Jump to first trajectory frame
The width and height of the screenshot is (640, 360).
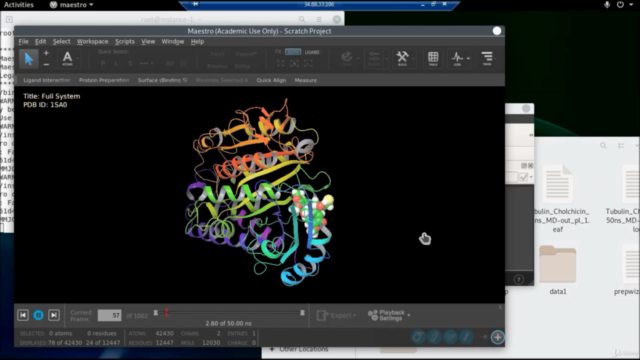tap(23, 315)
